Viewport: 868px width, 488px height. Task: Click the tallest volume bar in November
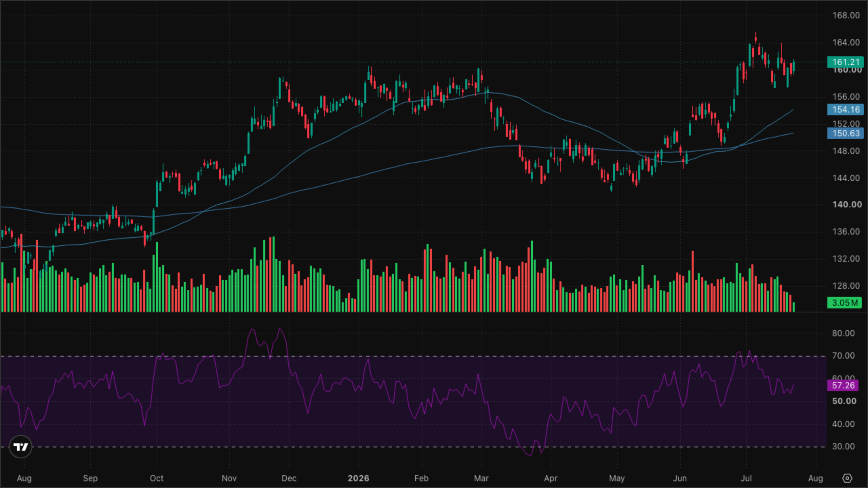click(x=273, y=274)
